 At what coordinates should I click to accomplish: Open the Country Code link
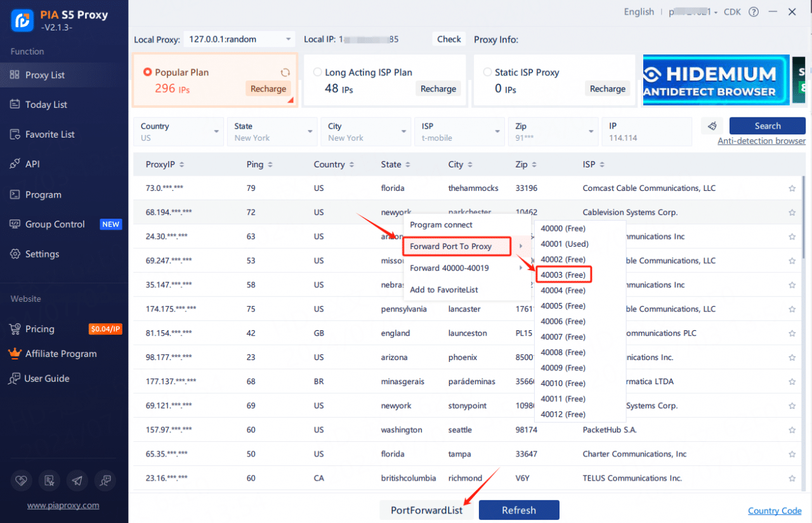point(775,511)
